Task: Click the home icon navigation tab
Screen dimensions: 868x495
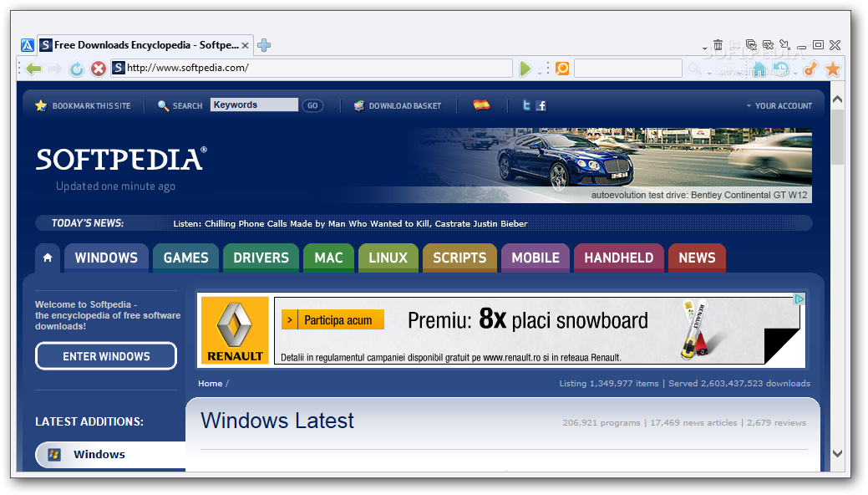Action: click(48, 258)
